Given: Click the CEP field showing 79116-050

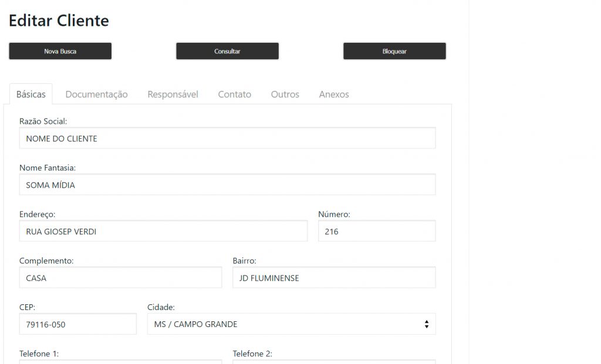Looking at the screenshot, I should pyautogui.click(x=78, y=324).
